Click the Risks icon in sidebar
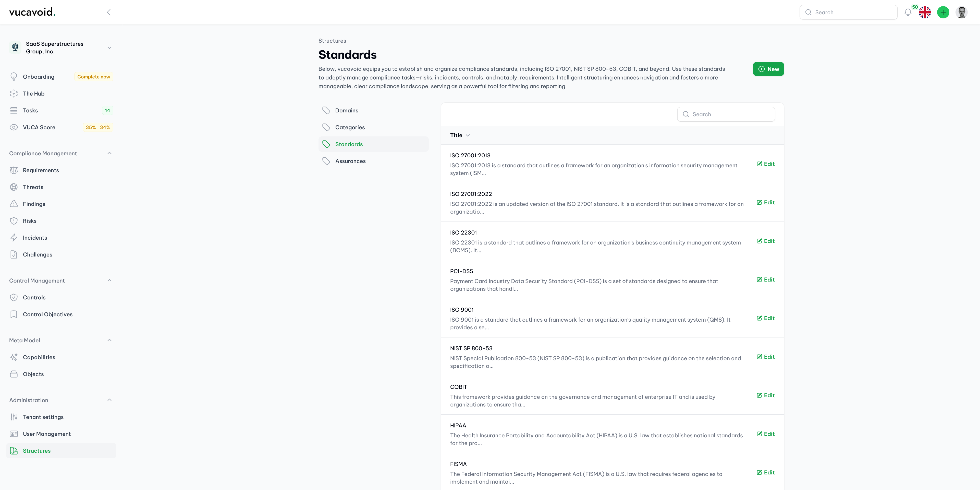 click(x=14, y=220)
